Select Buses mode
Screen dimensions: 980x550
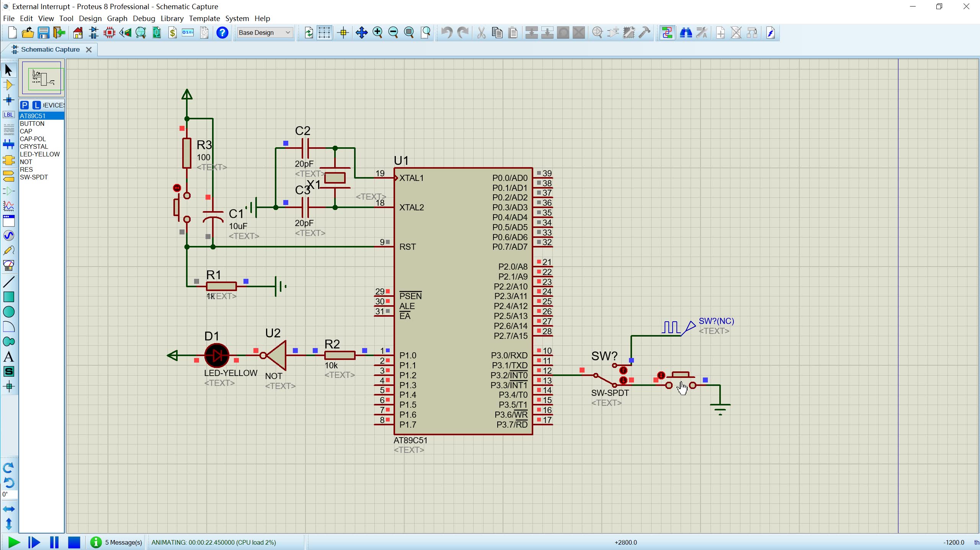[x=8, y=145]
